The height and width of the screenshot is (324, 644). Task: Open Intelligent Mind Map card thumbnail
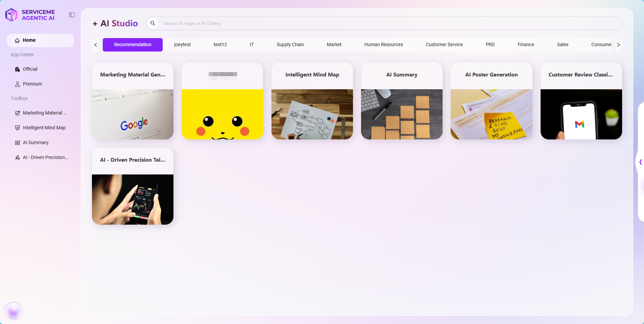pos(312,115)
